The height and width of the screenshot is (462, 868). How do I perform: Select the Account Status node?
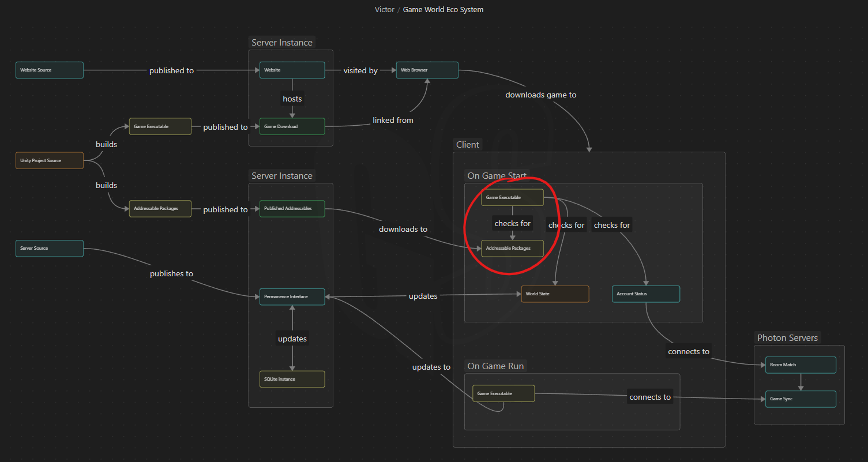(645, 294)
